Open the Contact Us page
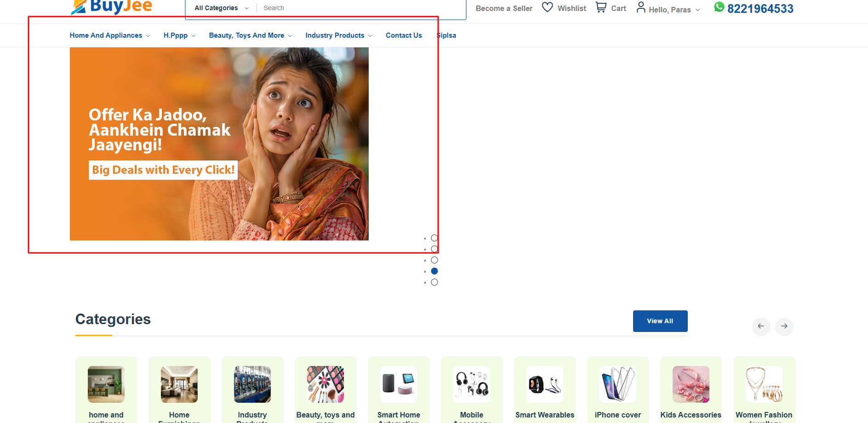The image size is (868, 423). [404, 35]
